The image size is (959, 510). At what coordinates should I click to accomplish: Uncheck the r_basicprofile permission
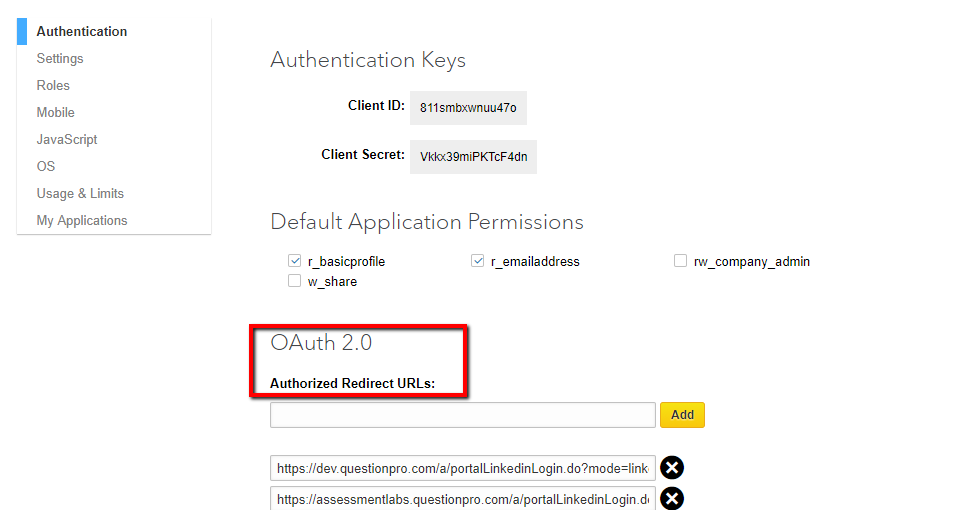[x=295, y=261]
